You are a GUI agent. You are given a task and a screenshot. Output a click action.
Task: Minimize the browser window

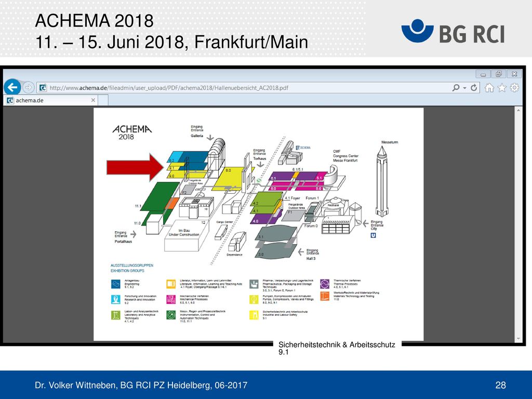483,74
